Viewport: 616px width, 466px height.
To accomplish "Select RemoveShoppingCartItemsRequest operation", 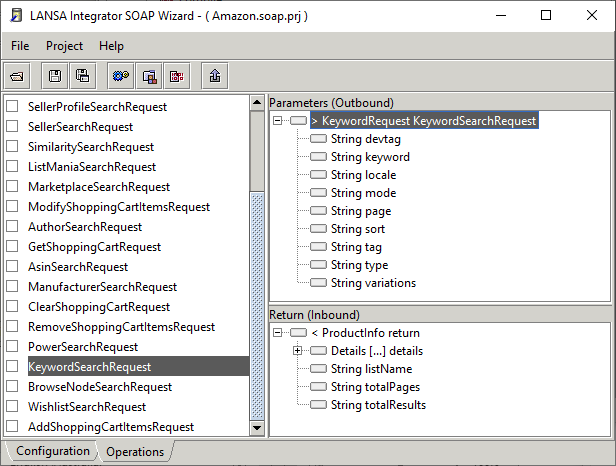I will click(121, 327).
